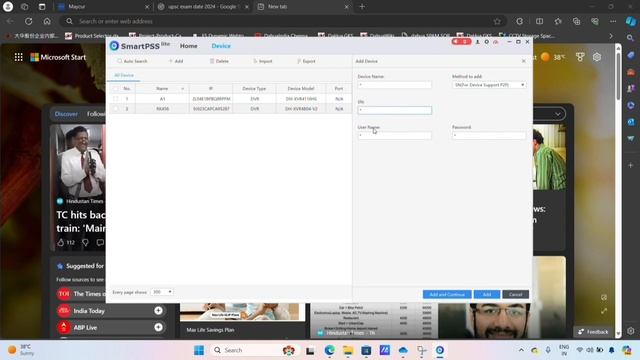Click the IP column header
This screenshot has width=640, height=360.
pyautogui.click(x=211, y=89)
